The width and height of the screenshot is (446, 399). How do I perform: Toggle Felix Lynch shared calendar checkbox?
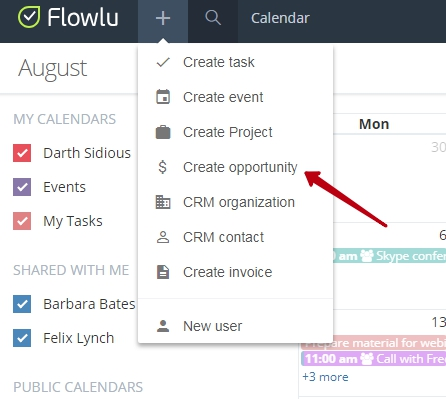tap(22, 338)
